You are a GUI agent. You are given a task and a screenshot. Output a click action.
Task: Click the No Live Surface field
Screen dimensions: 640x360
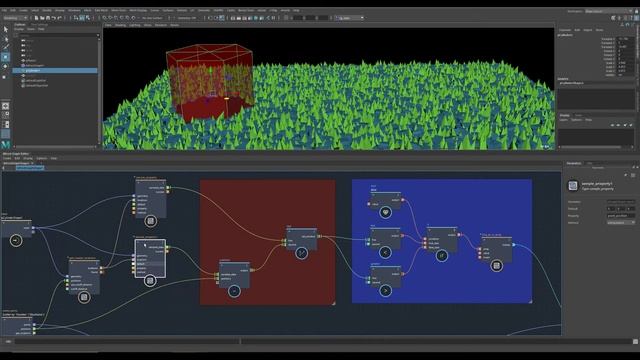click(x=152, y=18)
